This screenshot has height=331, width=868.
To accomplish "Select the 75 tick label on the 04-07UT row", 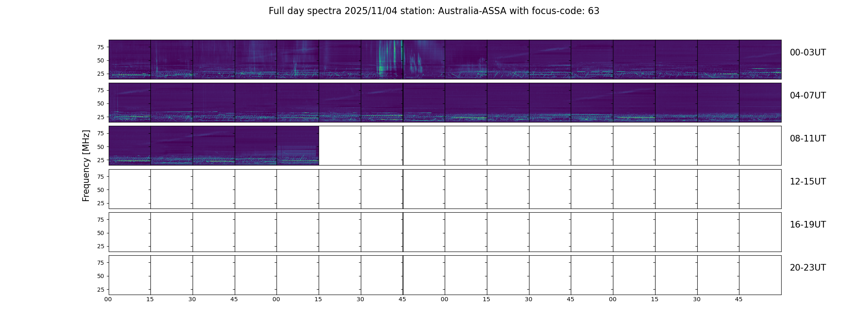I will click(x=100, y=90).
